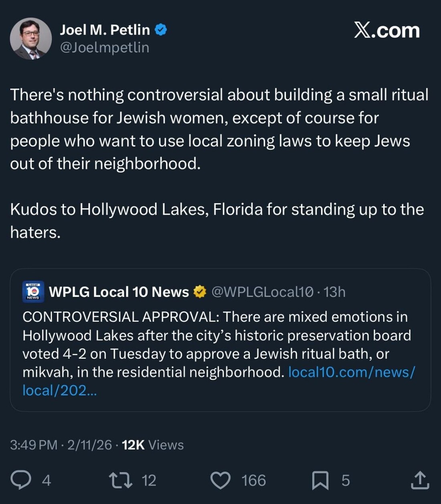Open the share options icon
Viewport: 441px width, 504px height.
[420, 480]
